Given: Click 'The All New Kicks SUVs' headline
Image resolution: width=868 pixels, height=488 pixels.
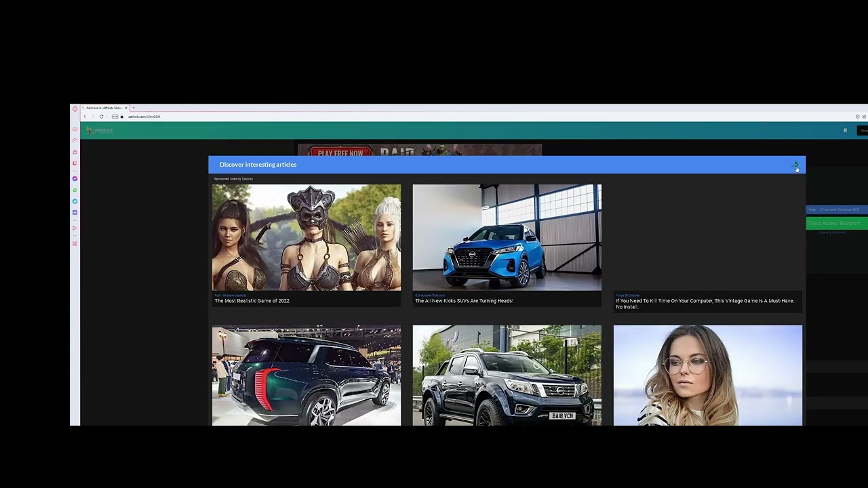Looking at the screenshot, I should click(x=464, y=301).
